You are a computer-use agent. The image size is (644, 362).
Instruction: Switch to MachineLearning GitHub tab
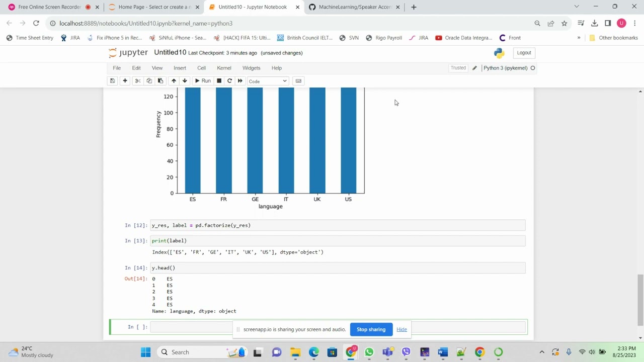[355, 7]
